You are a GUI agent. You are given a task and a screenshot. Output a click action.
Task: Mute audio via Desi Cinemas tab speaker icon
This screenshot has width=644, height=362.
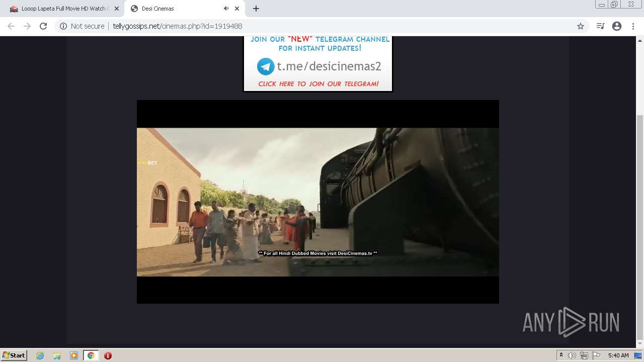click(x=226, y=9)
